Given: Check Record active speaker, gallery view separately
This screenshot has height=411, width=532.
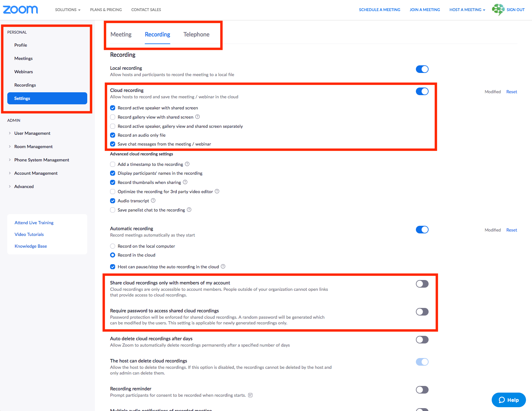Looking at the screenshot, I should tap(113, 126).
